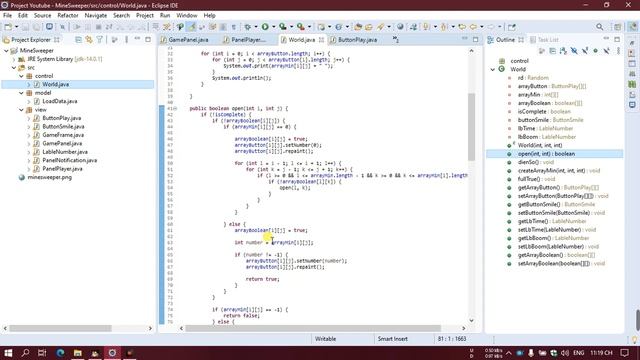
Task: Click the editor horizontal scrollbar thumb
Action: tap(313, 328)
